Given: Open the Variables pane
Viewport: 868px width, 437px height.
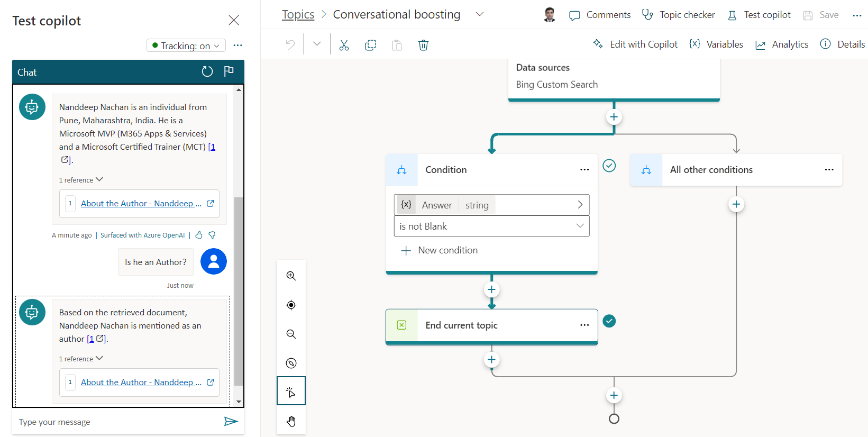Looking at the screenshot, I should (x=716, y=44).
